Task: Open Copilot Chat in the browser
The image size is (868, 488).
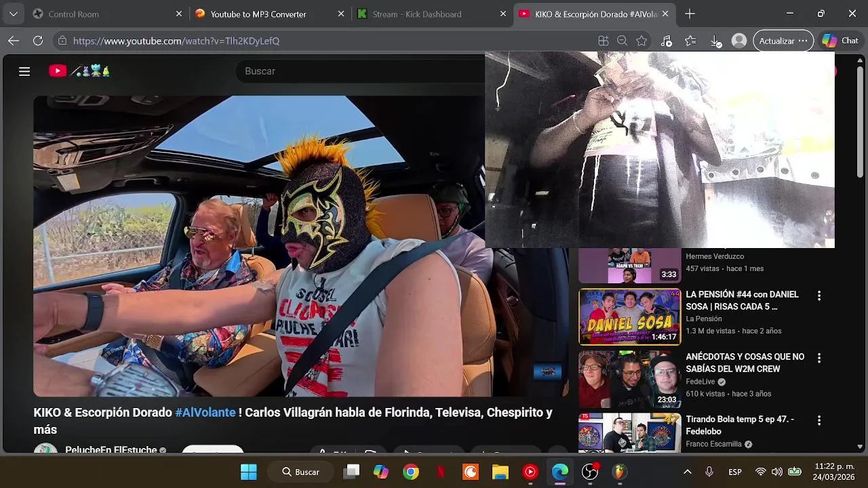Action: tap(840, 41)
